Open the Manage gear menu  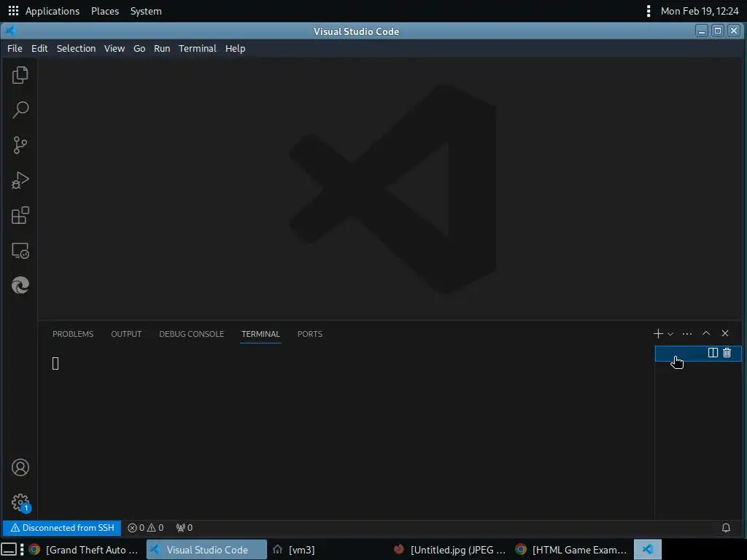click(20, 502)
